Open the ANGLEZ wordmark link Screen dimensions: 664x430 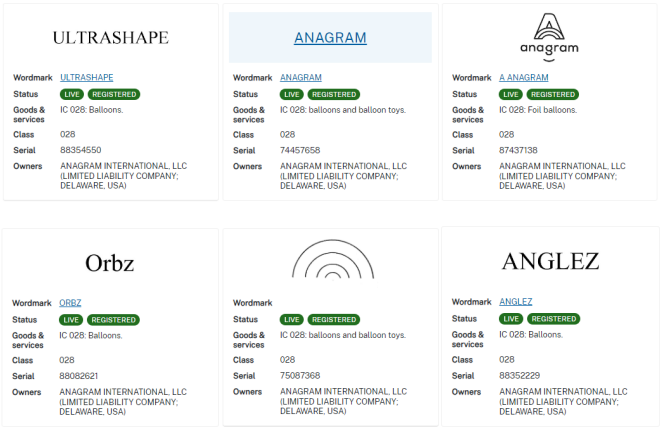[516, 302]
